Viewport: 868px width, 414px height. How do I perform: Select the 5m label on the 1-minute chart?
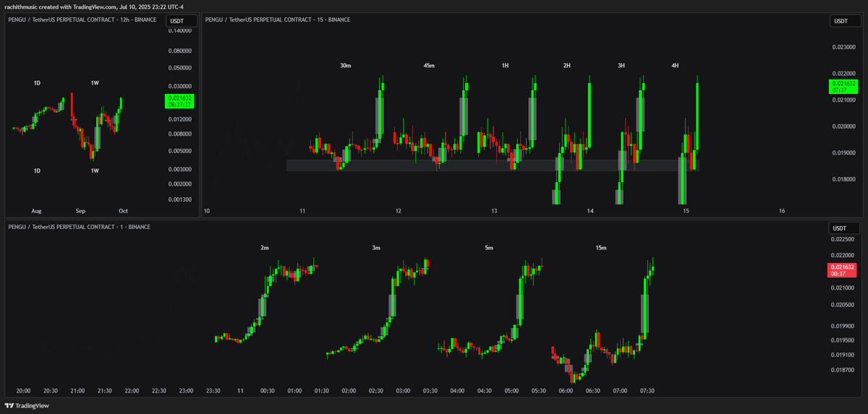[x=489, y=248]
